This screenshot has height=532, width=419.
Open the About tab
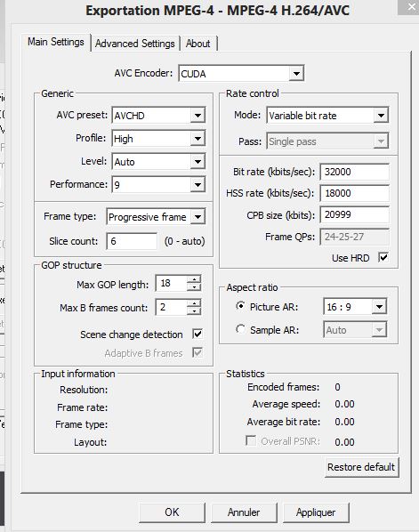click(198, 44)
